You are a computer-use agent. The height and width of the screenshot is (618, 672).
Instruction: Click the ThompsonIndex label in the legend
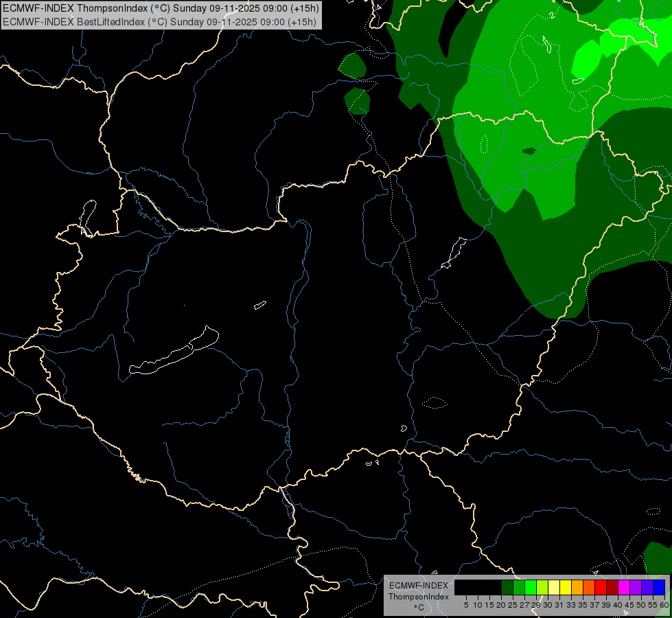click(419, 597)
